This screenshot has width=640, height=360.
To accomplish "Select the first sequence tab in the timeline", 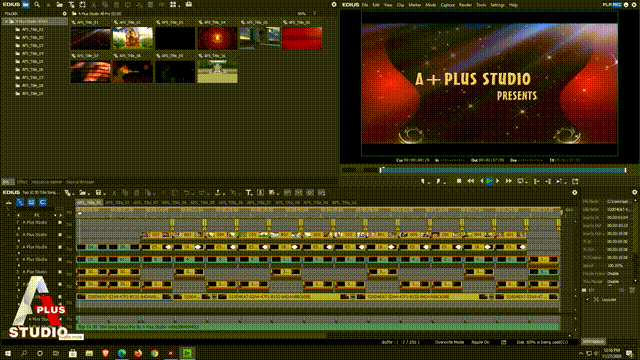I will (89, 202).
